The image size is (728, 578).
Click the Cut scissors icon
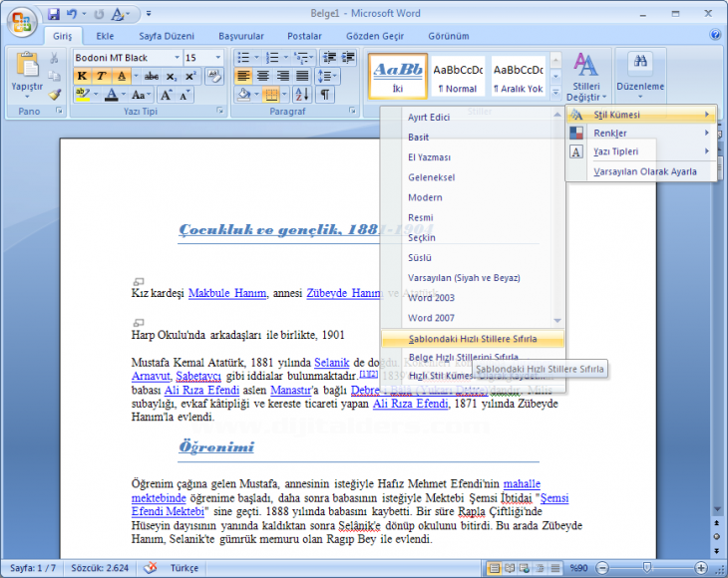click(54, 59)
